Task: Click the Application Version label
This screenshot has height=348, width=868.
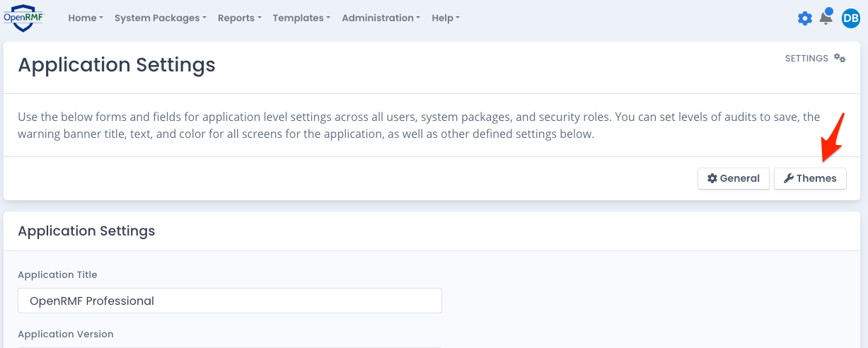Action: (x=66, y=334)
